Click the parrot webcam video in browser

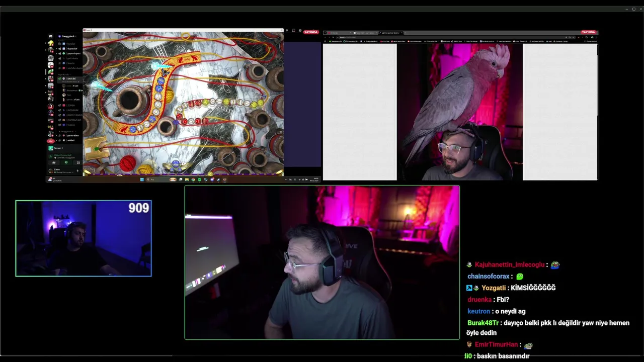tap(460, 112)
